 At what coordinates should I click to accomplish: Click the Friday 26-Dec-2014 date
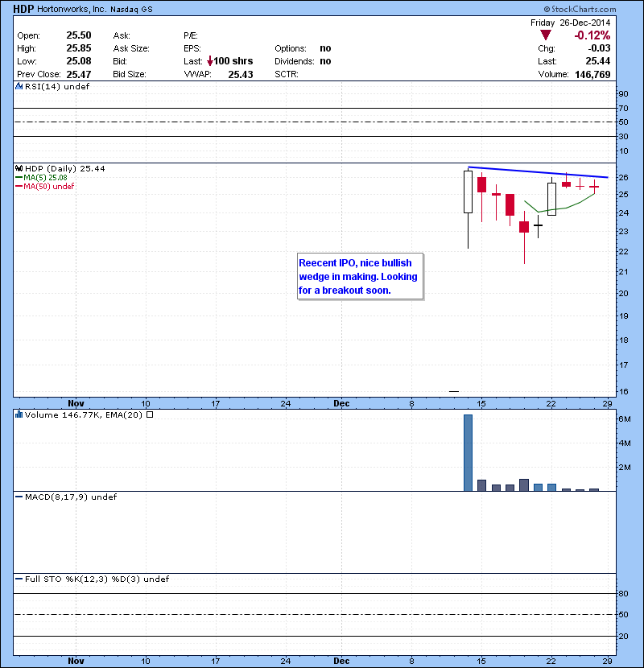570,23
